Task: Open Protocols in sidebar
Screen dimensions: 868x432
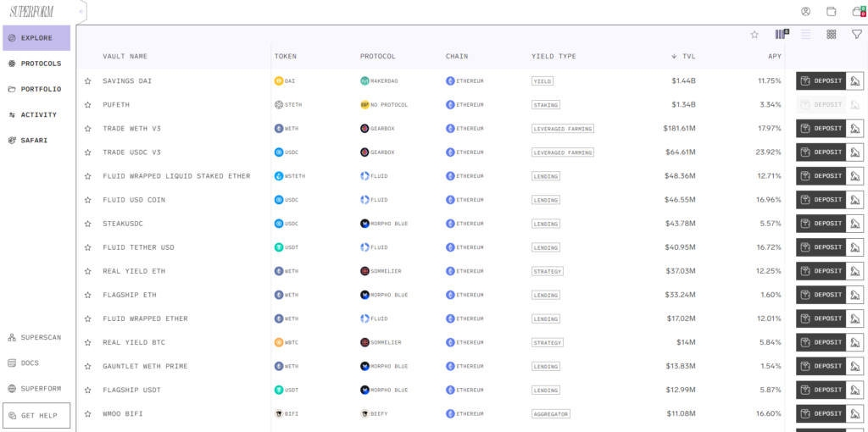Action: (x=36, y=64)
